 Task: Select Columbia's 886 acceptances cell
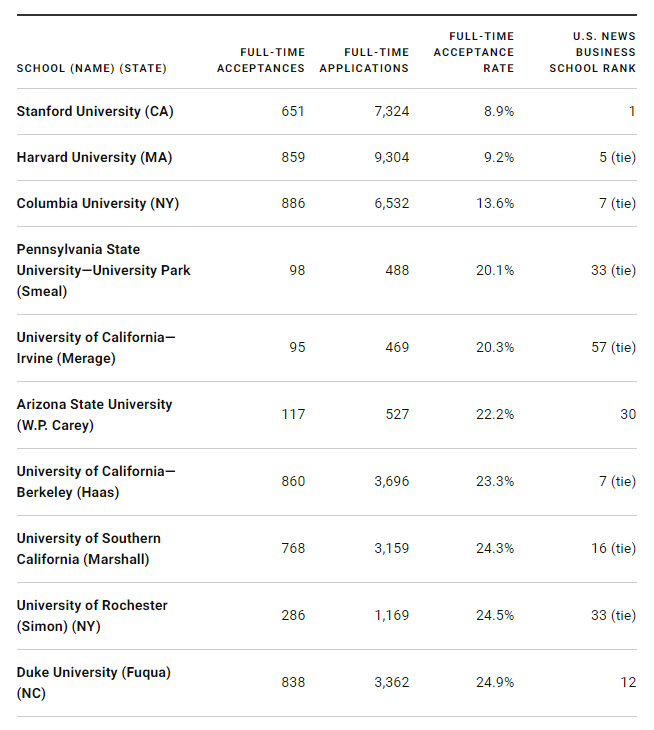[x=292, y=203]
